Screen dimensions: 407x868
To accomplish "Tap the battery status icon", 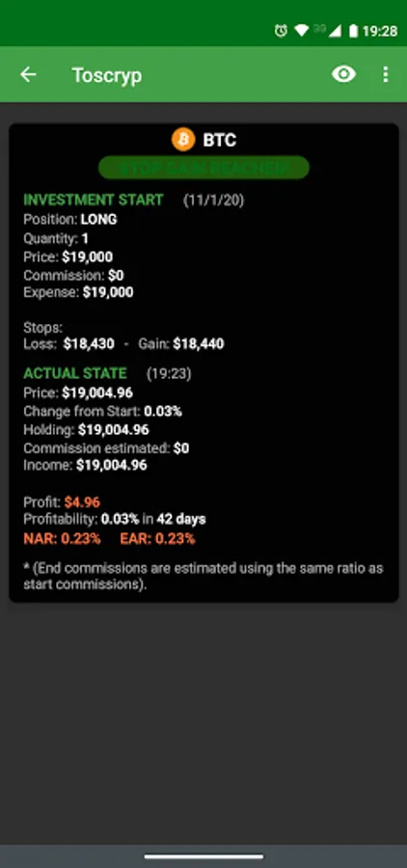I will [x=353, y=31].
